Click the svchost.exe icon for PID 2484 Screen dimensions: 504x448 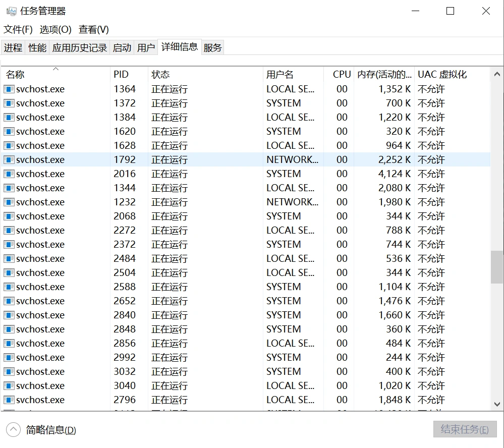(9, 259)
